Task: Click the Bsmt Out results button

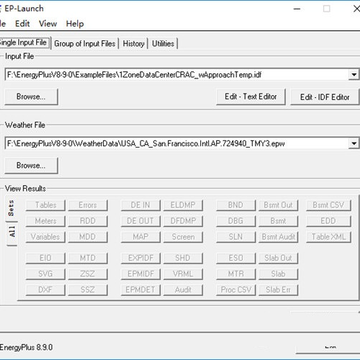Action: (278, 205)
